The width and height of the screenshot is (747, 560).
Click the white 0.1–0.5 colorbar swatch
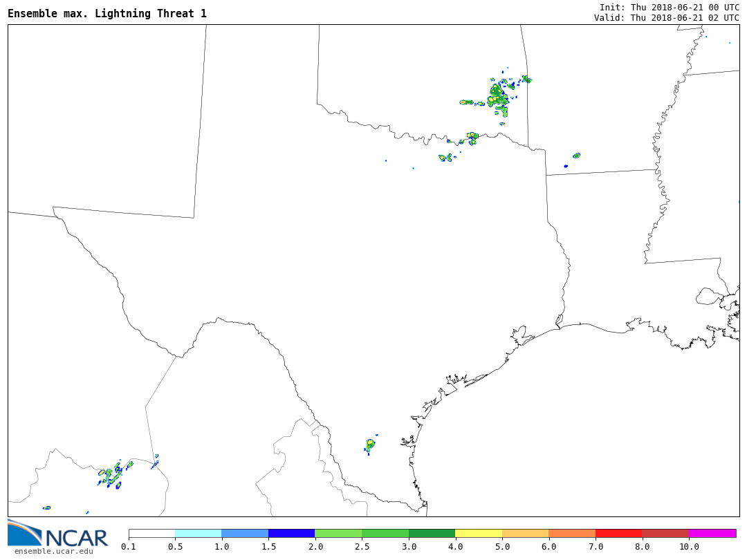tap(151, 533)
